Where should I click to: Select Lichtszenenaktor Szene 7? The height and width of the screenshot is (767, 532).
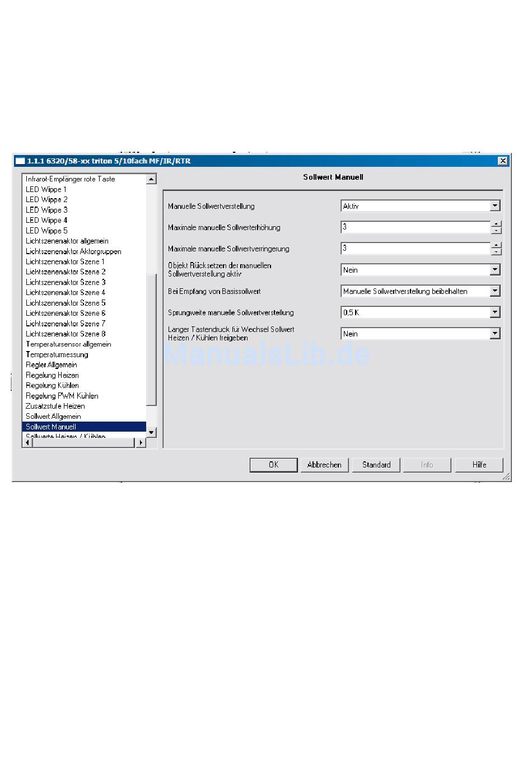pyautogui.click(x=66, y=324)
